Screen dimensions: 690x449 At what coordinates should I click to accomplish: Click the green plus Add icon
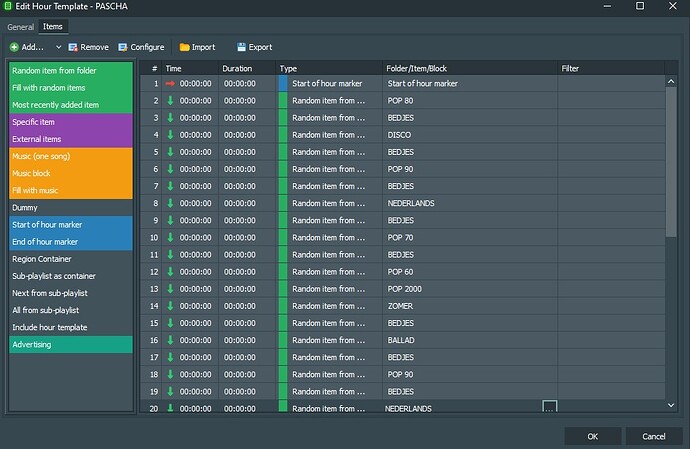14,47
